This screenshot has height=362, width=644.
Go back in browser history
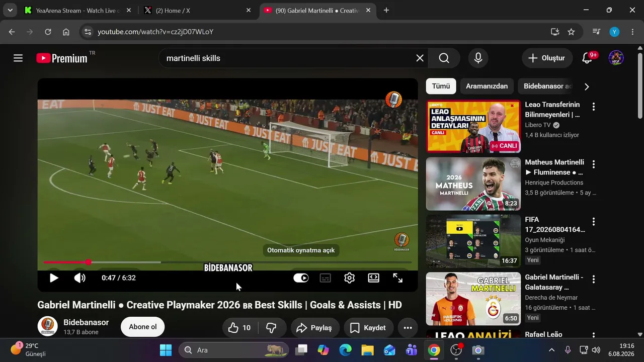[x=12, y=32]
